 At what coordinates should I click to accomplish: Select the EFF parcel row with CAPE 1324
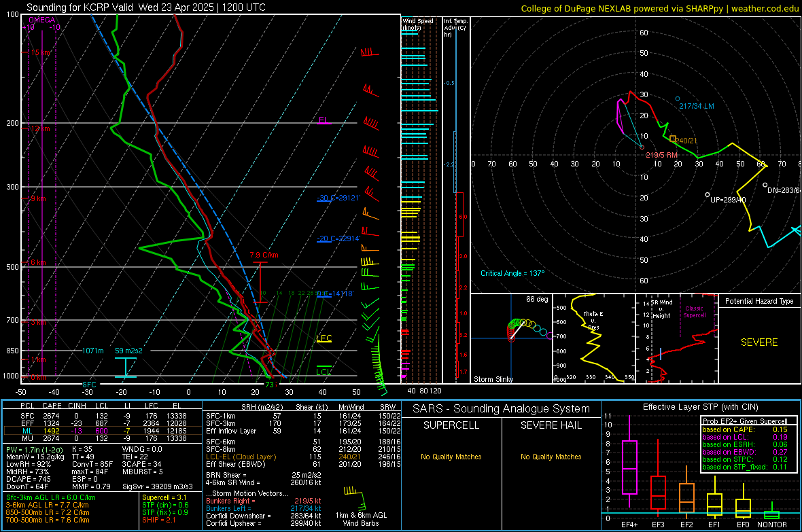point(102,423)
